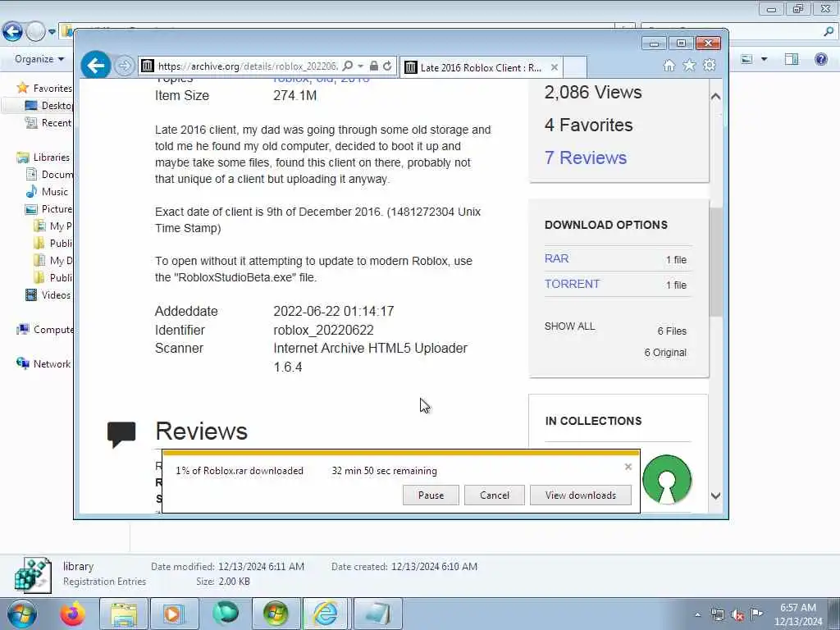Open the TORRENT download link
Viewport: 840px width, 630px height.
click(572, 284)
